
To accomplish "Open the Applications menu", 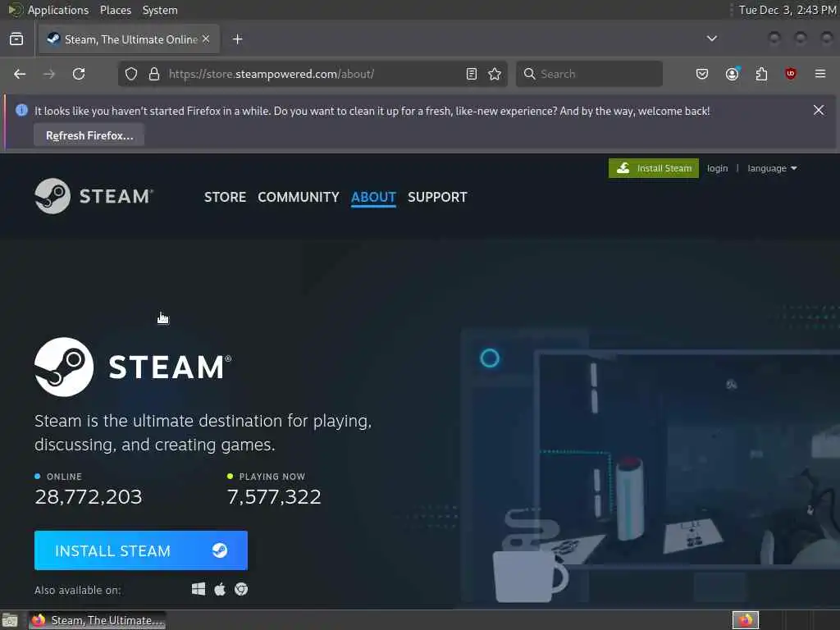I will [x=58, y=10].
